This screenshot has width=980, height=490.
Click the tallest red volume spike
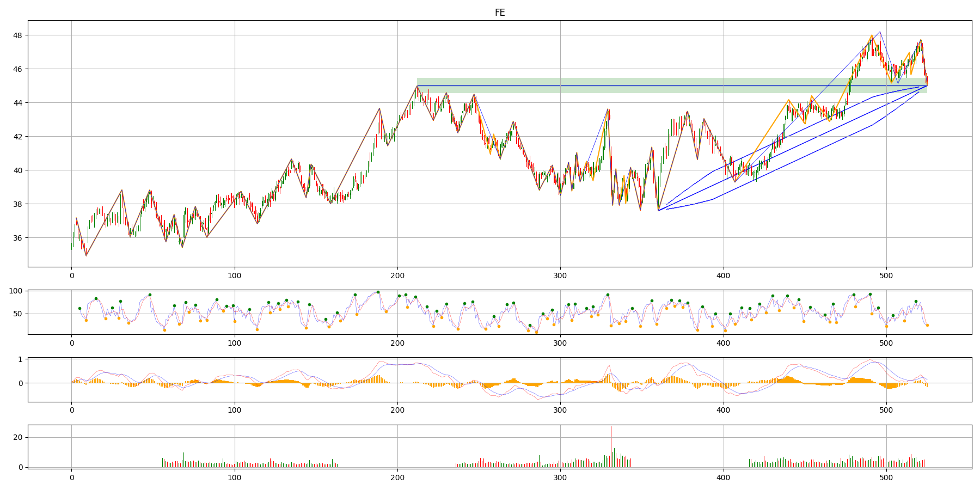(x=611, y=436)
